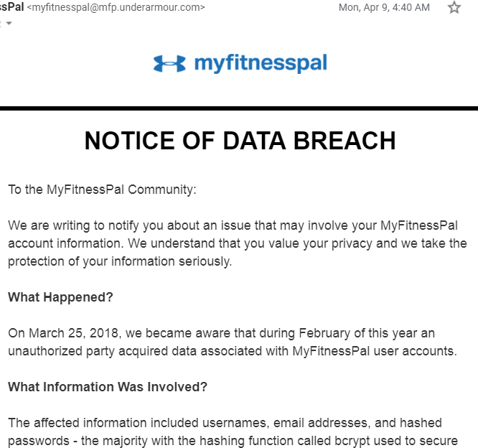The image size is (478, 448).
Task: Click the 'The affected information included' line
Action: click(x=225, y=423)
